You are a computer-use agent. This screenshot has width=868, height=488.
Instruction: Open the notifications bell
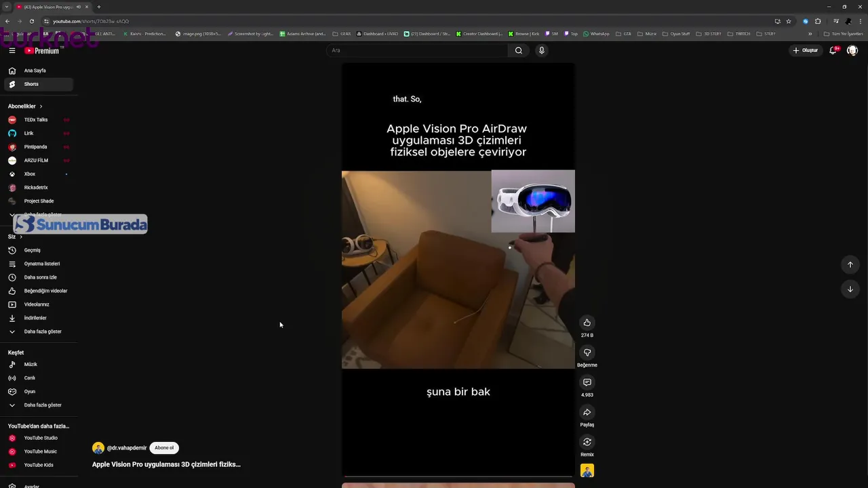pos(833,50)
